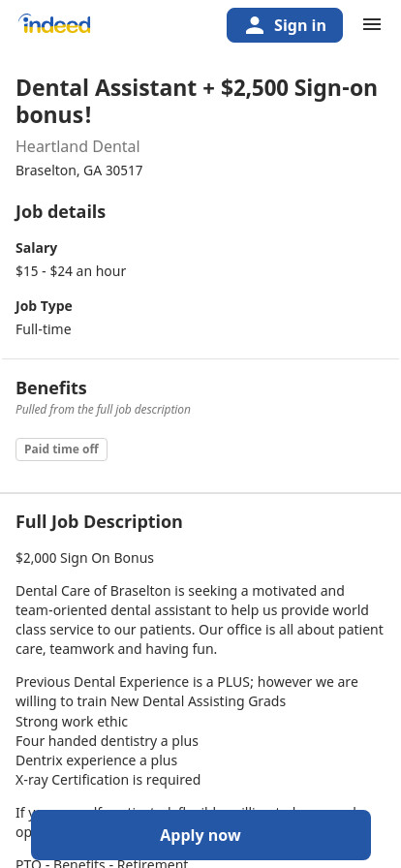Apply now for the dental assistant job
The image size is (401, 868).
pos(200,835)
